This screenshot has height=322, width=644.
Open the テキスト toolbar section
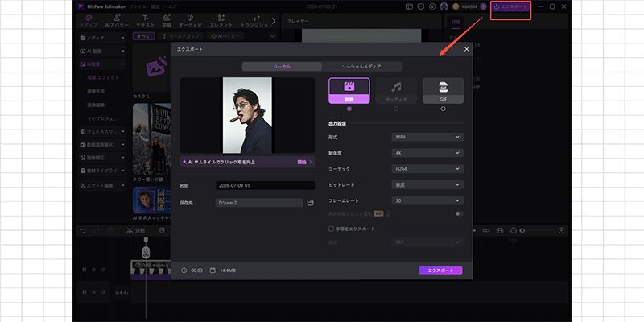tap(146, 21)
